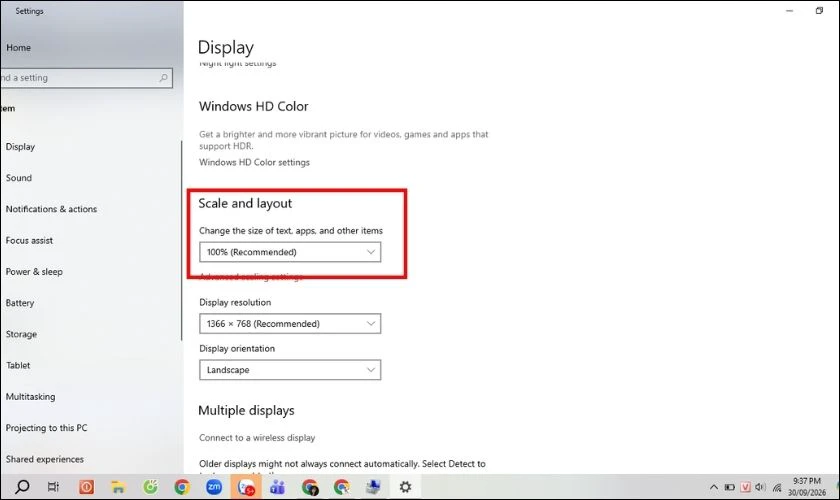Open Tablet settings in sidebar
Screen dimensions: 840x500
point(18,365)
